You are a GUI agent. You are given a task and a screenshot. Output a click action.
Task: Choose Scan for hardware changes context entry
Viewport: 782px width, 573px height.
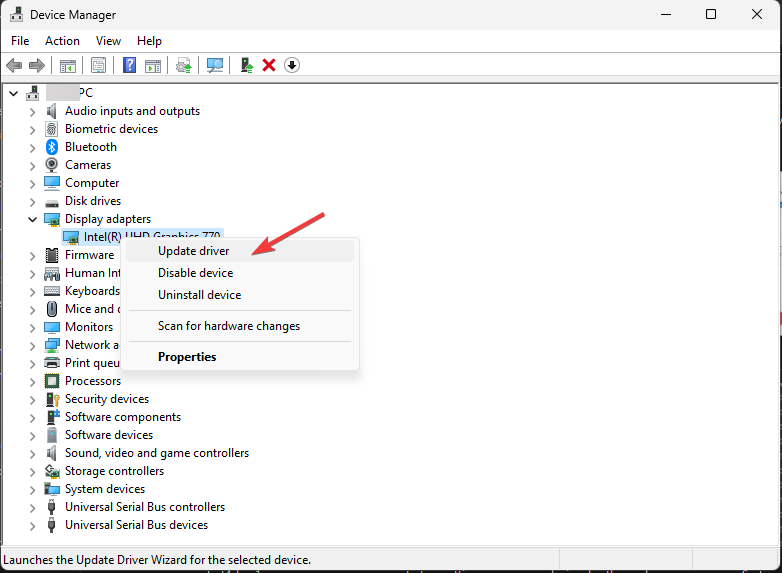[x=240, y=326]
